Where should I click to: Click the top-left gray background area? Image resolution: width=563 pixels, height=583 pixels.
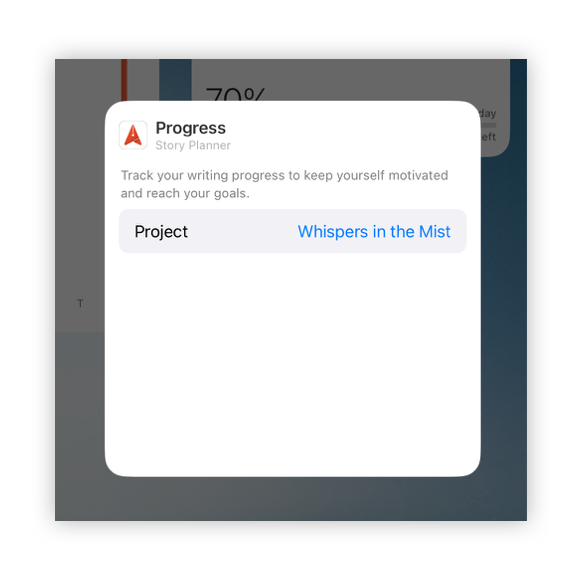[88, 80]
